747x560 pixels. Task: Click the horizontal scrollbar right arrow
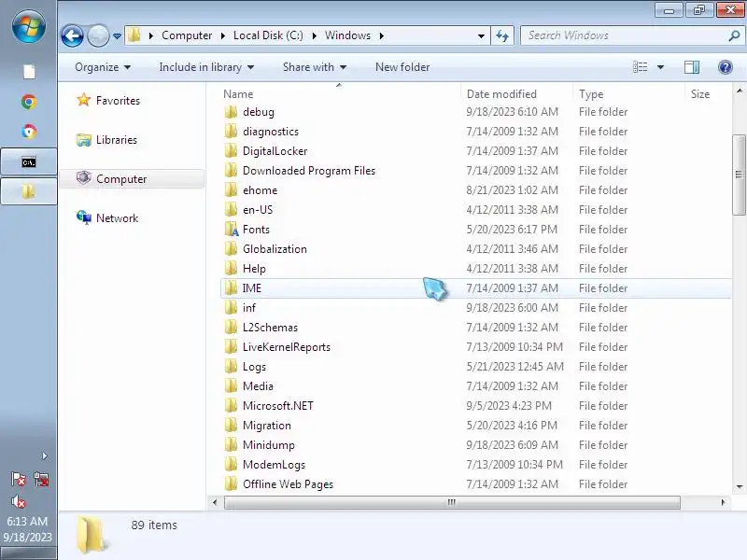coord(723,502)
